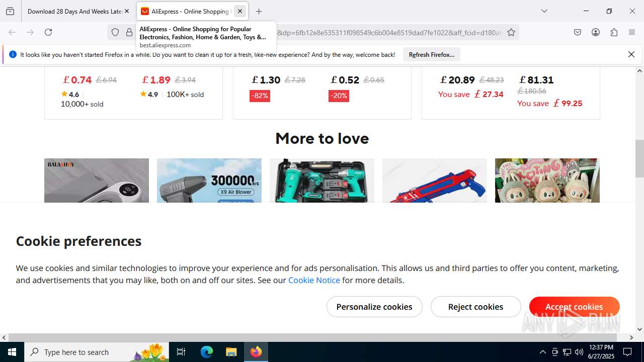Close the AliExpress tab

(x=240, y=11)
